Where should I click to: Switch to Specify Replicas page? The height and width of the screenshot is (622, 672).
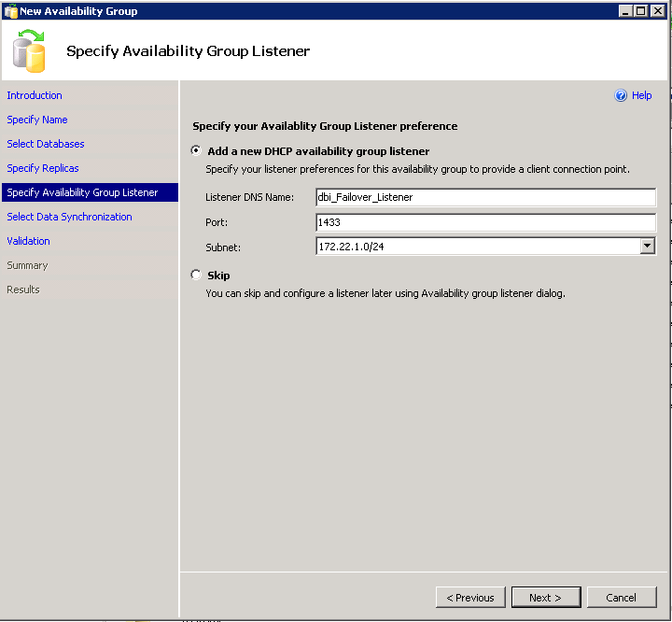[x=43, y=168]
